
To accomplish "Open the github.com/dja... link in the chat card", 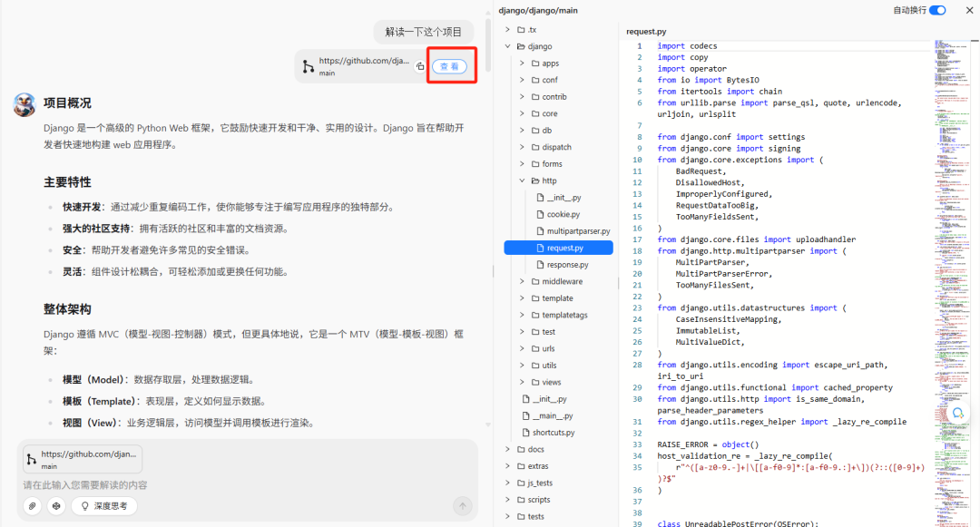I will pyautogui.click(x=364, y=61).
